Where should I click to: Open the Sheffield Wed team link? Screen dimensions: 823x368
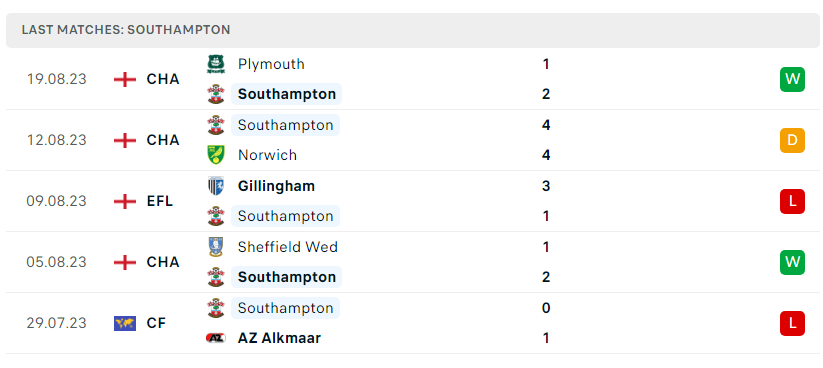[288, 247]
